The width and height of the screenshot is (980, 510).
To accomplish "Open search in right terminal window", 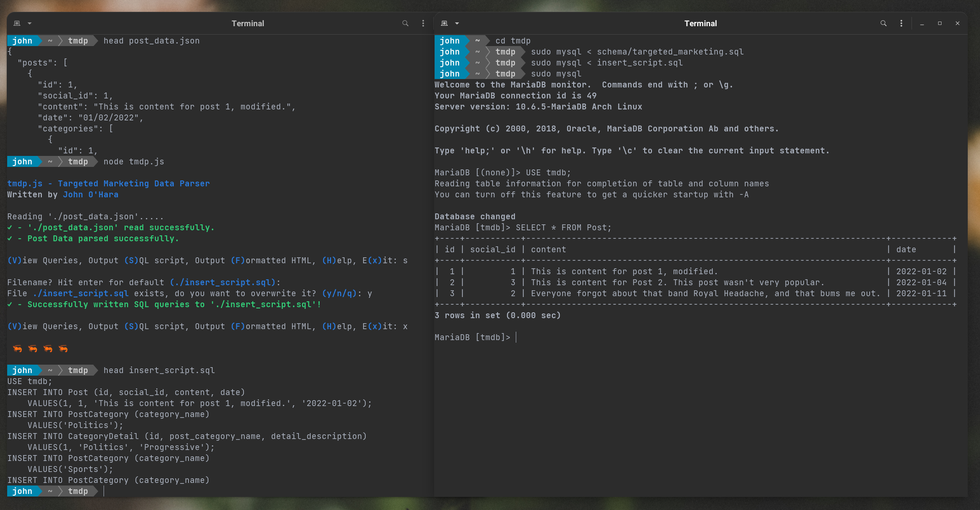I will tap(884, 23).
